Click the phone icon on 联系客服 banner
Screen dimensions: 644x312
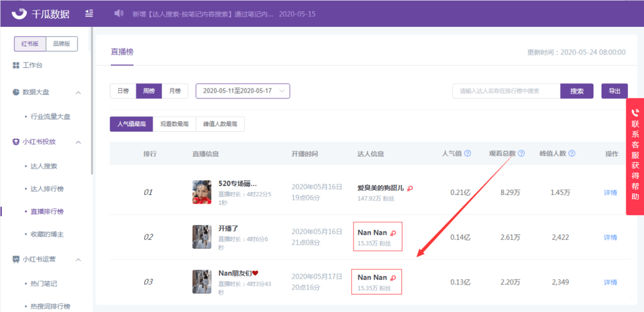635,111
